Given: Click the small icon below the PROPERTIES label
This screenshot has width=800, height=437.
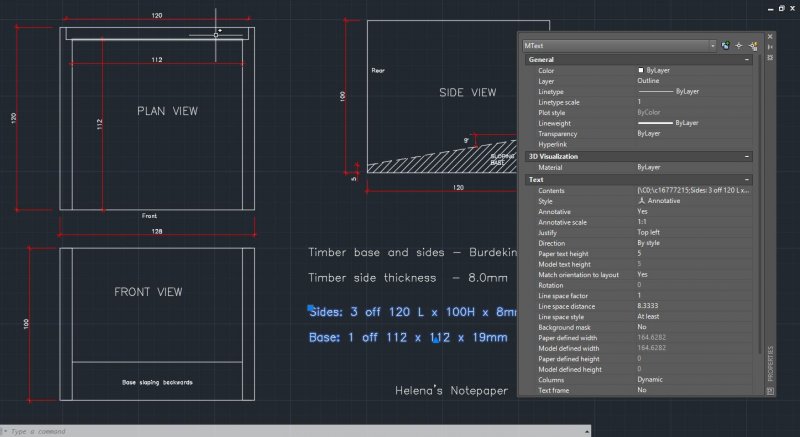Looking at the screenshot, I should (x=770, y=392).
